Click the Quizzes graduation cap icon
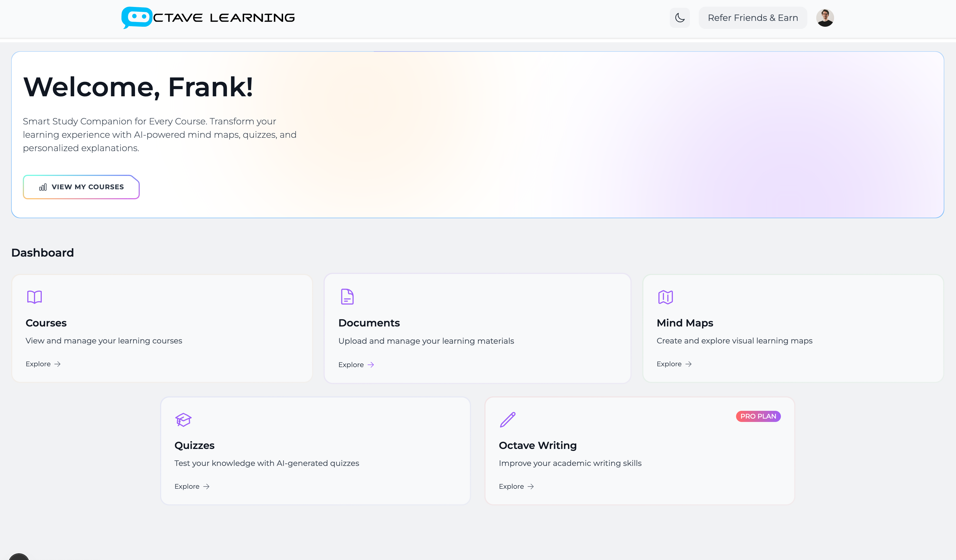The height and width of the screenshot is (560, 956). coord(183,420)
